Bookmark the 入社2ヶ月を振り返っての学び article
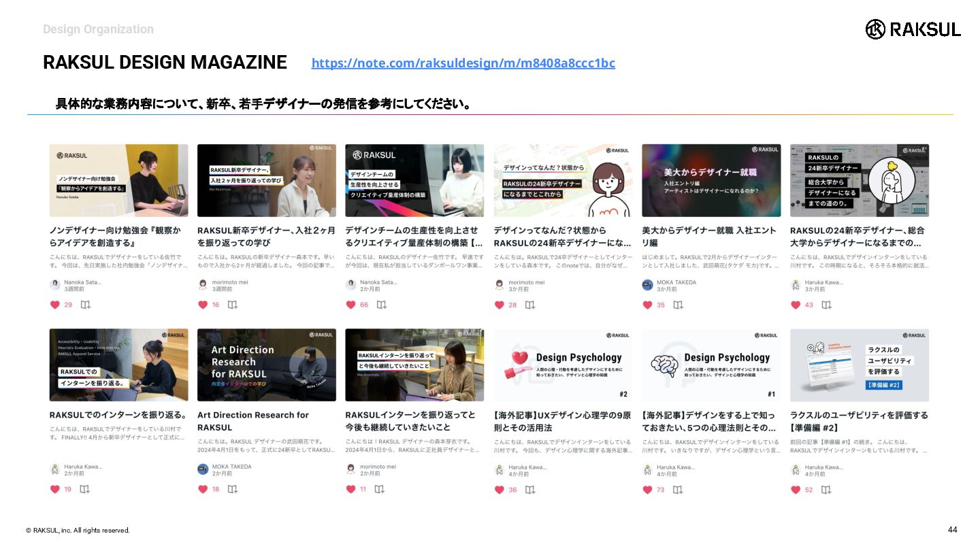The image size is (980, 551). coord(233,305)
